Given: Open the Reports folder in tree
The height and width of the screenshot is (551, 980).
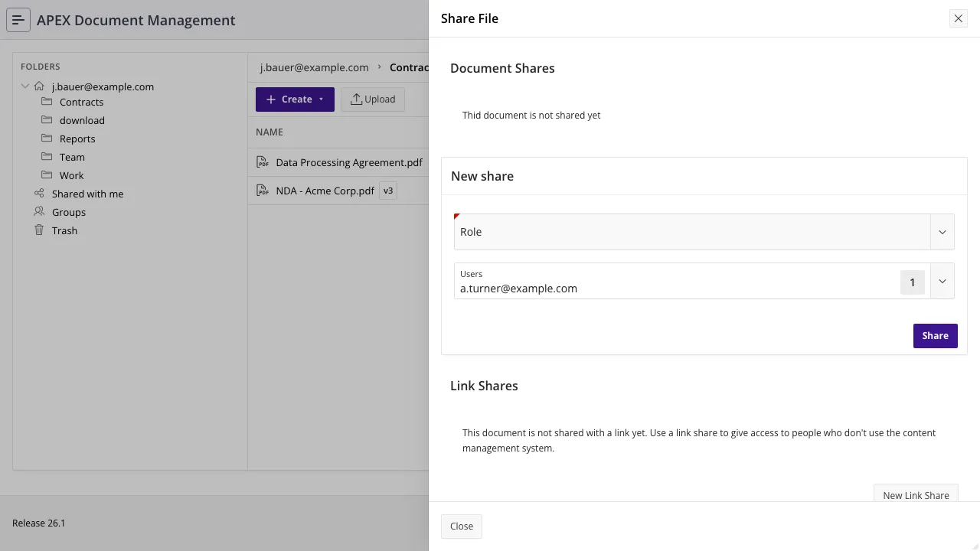Looking at the screenshot, I should (77, 139).
